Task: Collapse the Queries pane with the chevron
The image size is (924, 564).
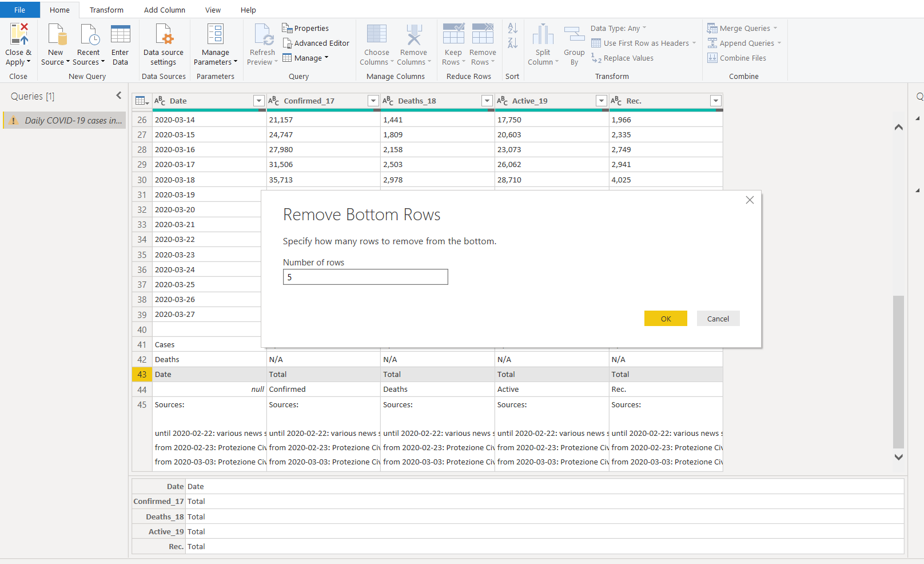Action: [x=119, y=96]
